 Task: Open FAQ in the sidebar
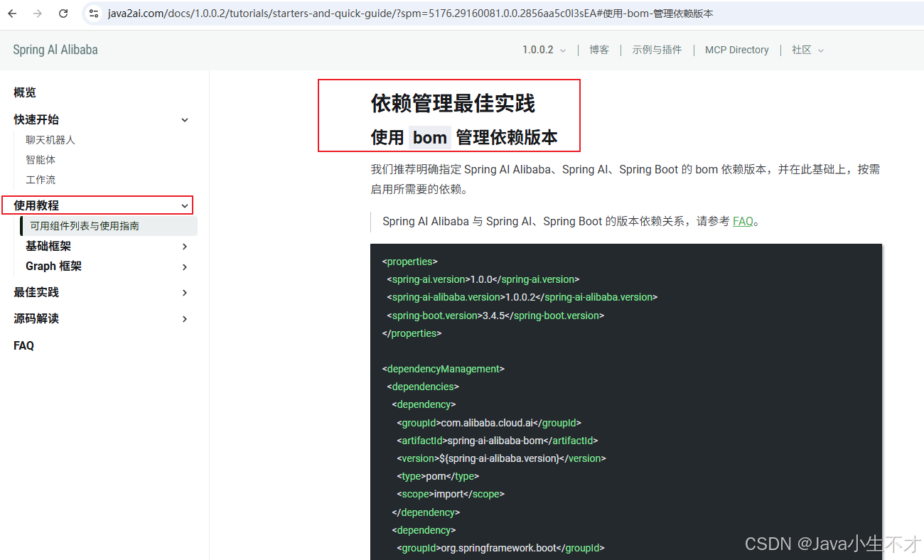pos(23,345)
